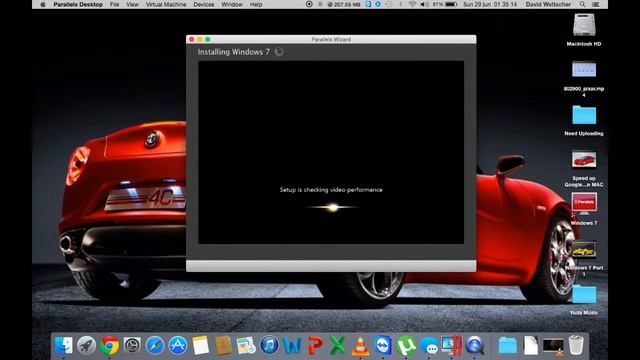Select Windows 7 Part 1 video on desktop
This screenshot has height=360, width=640.
(x=584, y=249)
